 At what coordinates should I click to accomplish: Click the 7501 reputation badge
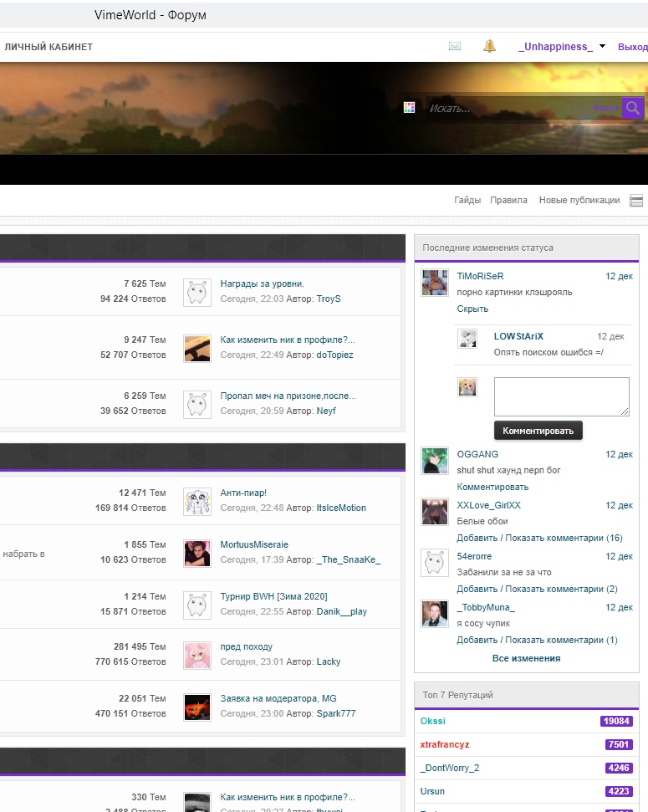tap(619, 744)
